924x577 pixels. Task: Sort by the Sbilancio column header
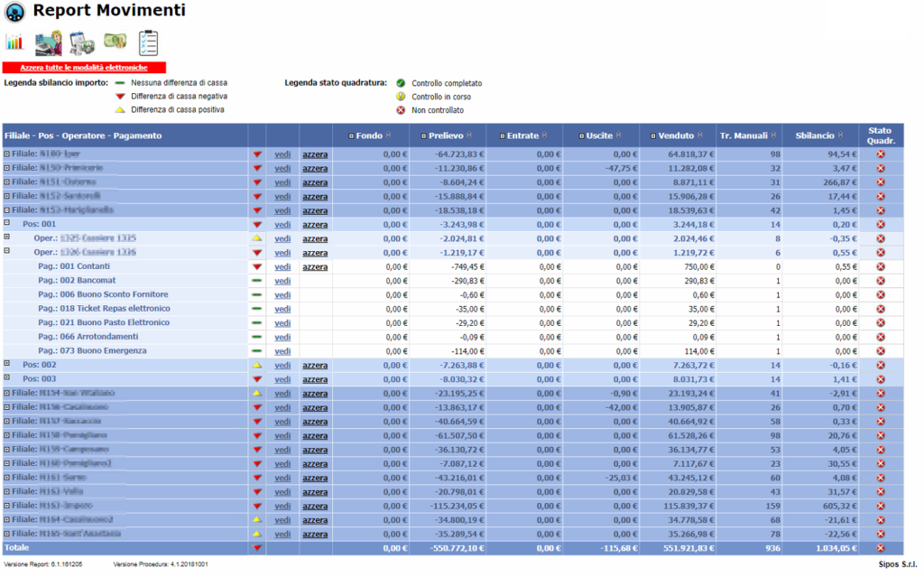(x=815, y=136)
